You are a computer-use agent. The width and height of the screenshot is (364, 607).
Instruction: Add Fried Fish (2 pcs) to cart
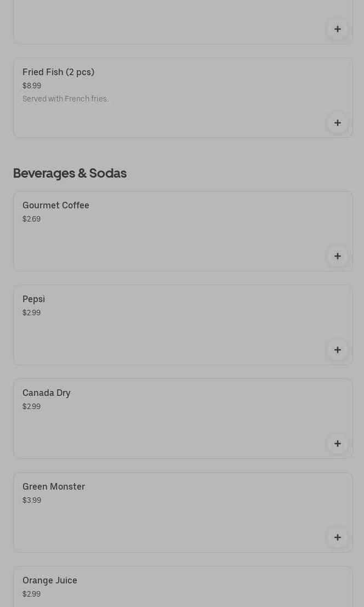pyautogui.click(x=337, y=123)
